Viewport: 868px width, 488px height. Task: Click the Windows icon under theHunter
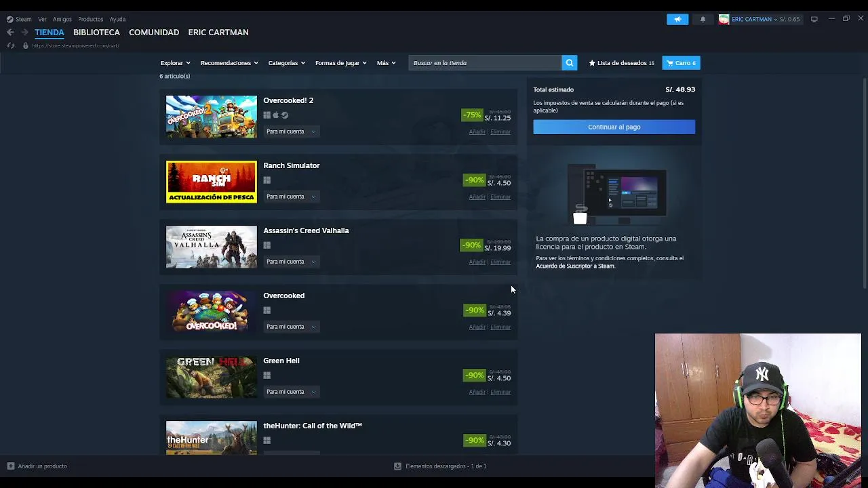point(267,441)
